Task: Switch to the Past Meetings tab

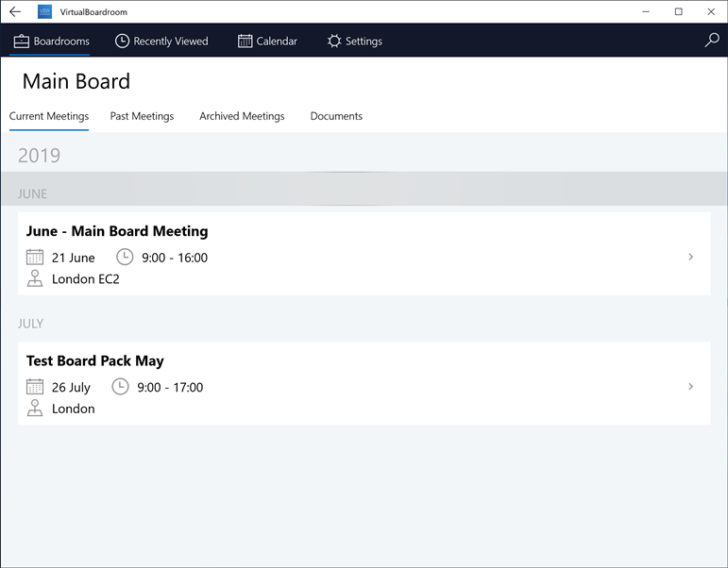Action: tap(142, 116)
